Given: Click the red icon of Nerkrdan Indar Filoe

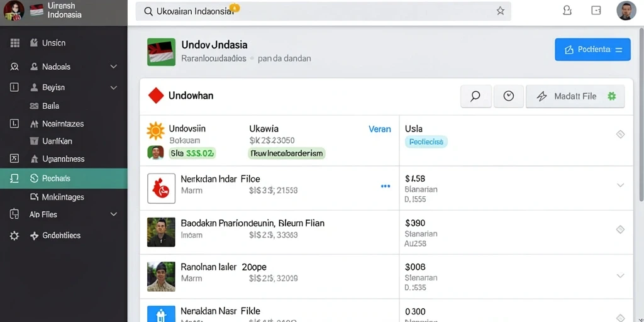Looking at the screenshot, I should tap(162, 189).
